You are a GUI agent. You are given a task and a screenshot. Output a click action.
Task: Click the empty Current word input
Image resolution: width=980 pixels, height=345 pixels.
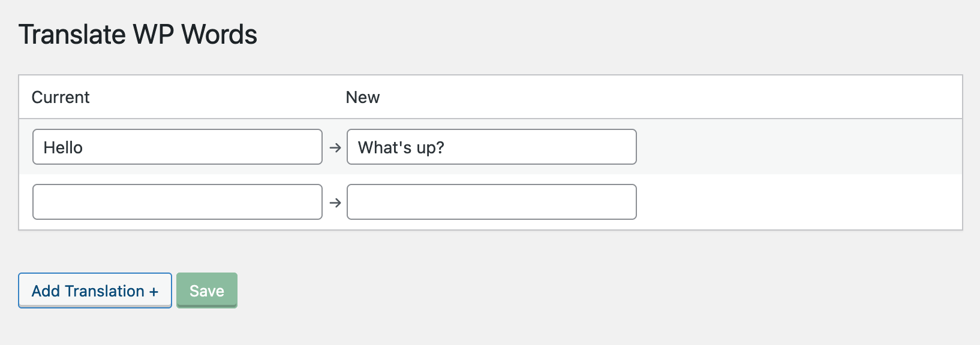tap(178, 202)
